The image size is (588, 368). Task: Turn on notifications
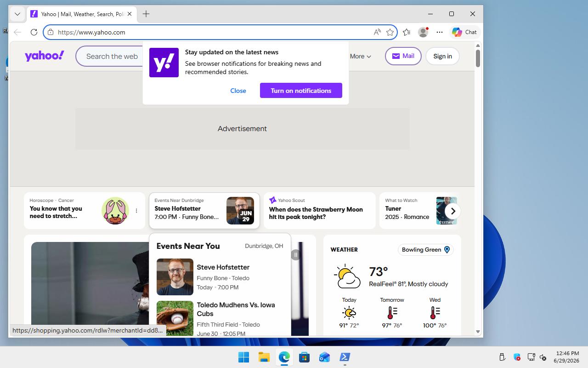[x=301, y=91]
